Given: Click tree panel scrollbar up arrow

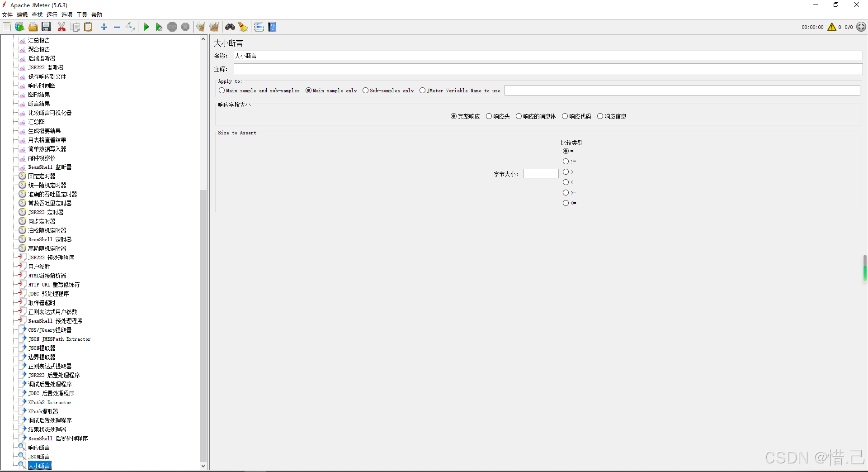Looking at the screenshot, I should (203, 39).
